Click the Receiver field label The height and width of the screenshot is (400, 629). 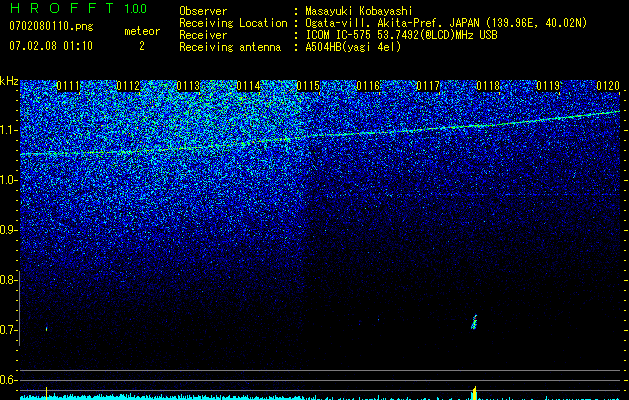click(x=203, y=35)
